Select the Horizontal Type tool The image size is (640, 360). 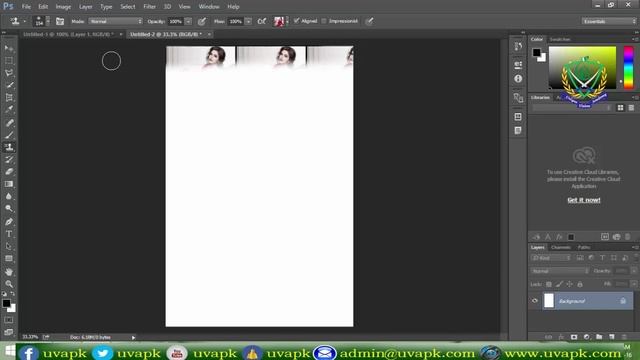click(x=9, y=234)
